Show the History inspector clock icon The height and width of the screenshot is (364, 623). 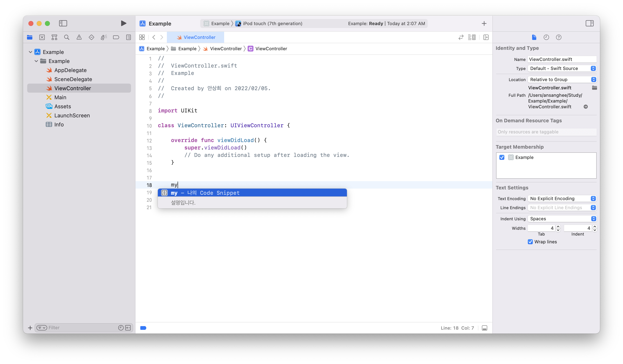pyautogui.click(x=546, y=37)
